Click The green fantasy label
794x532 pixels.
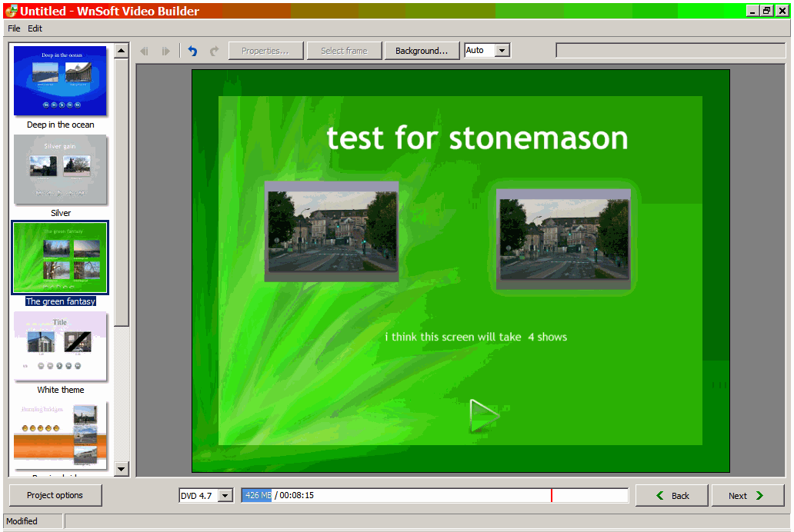click(x=61, y=301)
